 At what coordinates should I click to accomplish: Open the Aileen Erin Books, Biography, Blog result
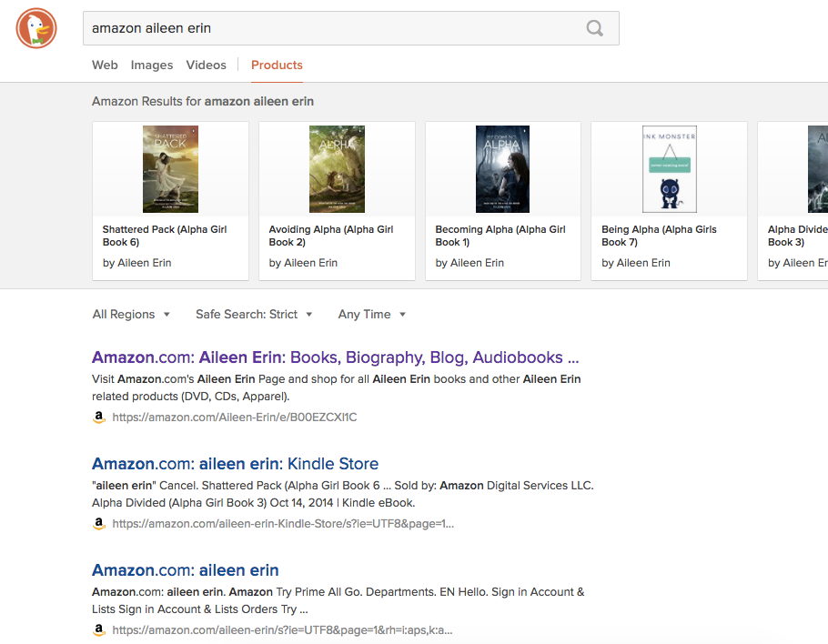coord(336,357)
